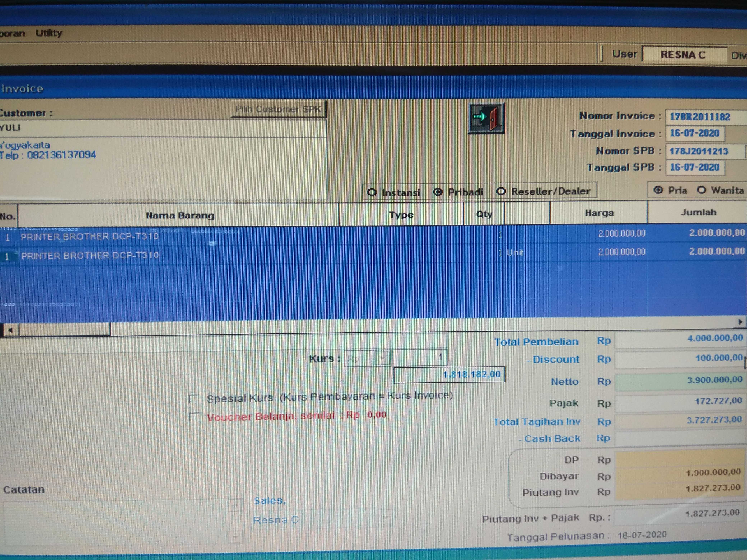Click the horizontal scrollbar thumb of grid
This screenshot has width=747, height=560.
pos(65,329)
